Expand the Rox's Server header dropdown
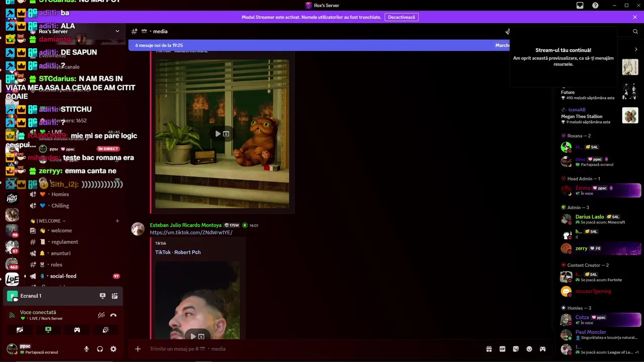644x362 pixels. click(117, 31)
